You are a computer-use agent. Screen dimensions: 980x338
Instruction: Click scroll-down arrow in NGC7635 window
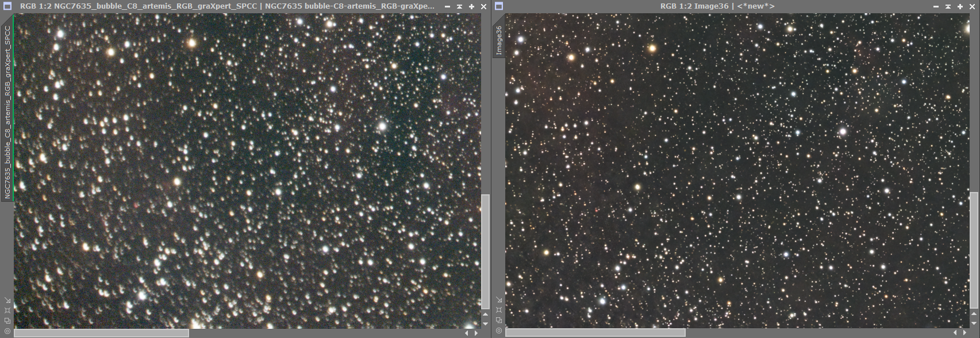(486, 324)
